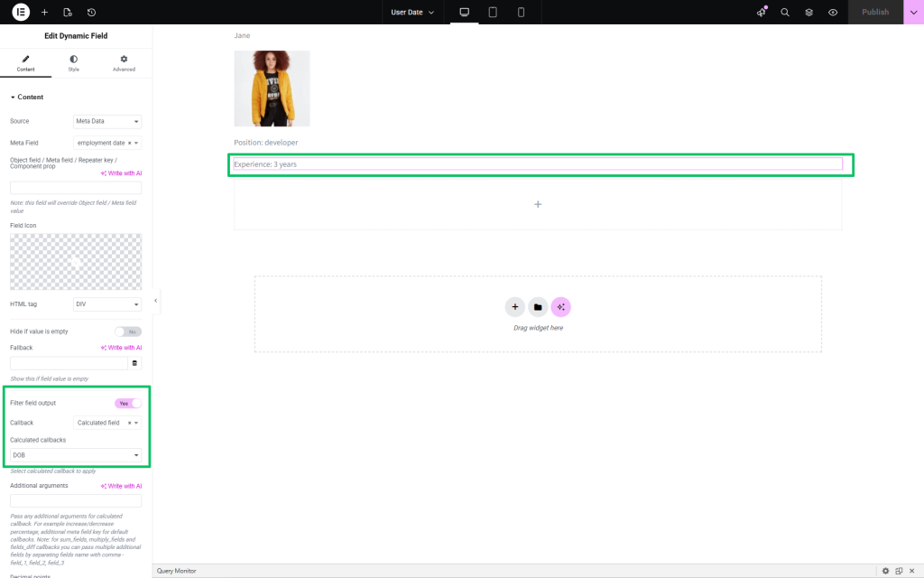Open the HTML tag dropdown
924x578 pixels.
tap(107, 304)
